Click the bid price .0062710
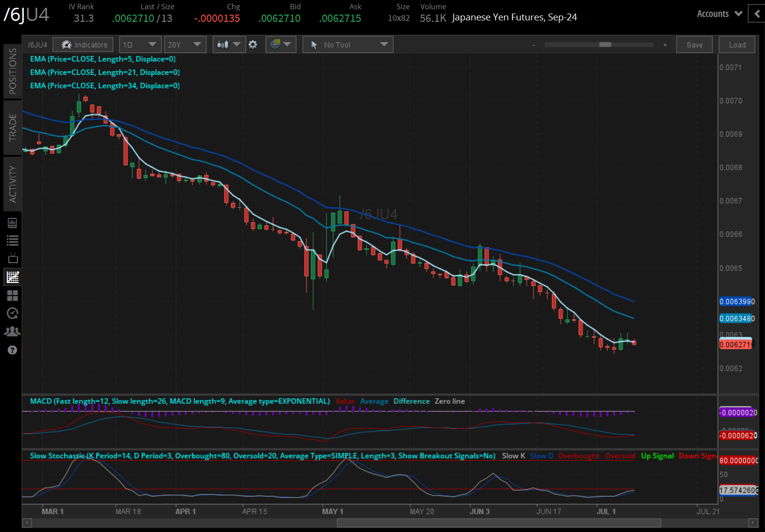The height and width of the screenshot is (532, 765). pyautogui.click(x=280, y=18)
